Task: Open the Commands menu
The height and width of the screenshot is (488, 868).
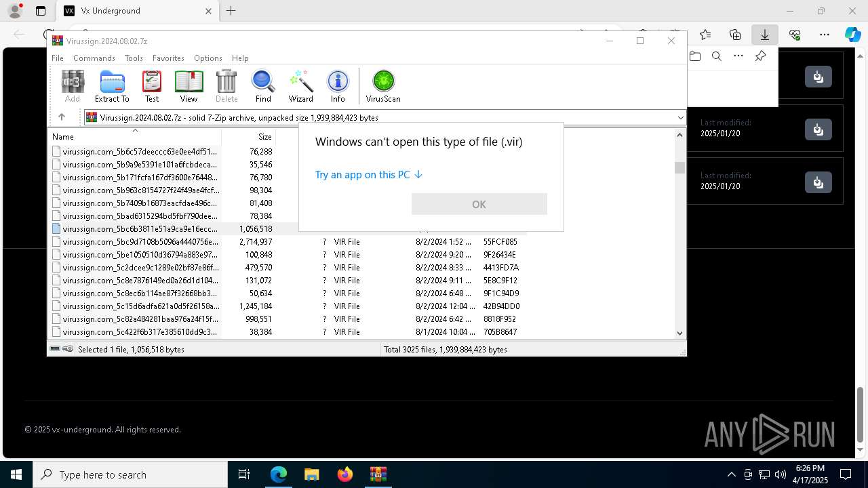Action: tap(94, 58)
